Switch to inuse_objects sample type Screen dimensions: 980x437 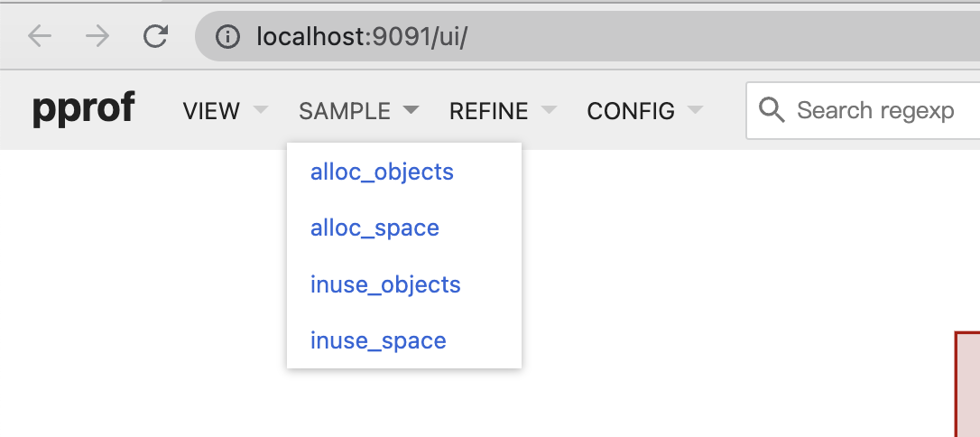point(385,284)
